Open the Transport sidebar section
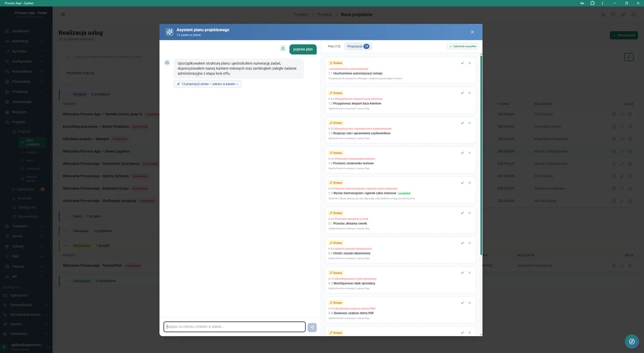 tap(24, 226)
